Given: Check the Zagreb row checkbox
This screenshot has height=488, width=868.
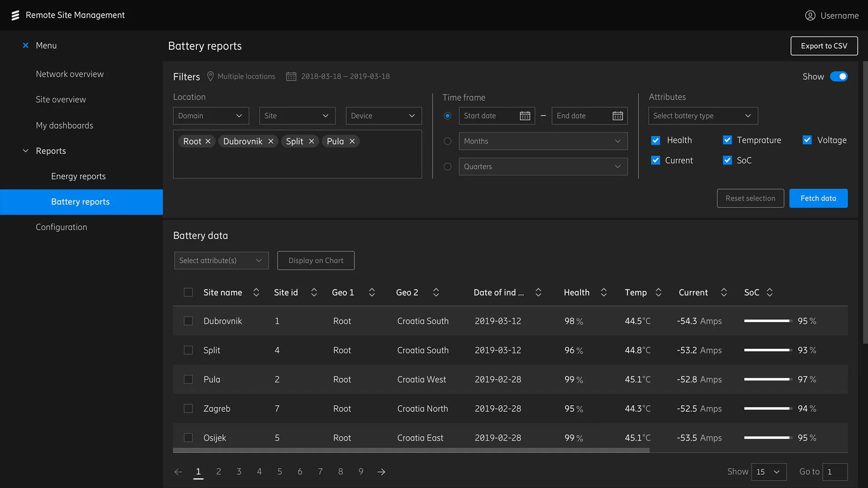Looking at the screenshot, I should tap(188, 408).
